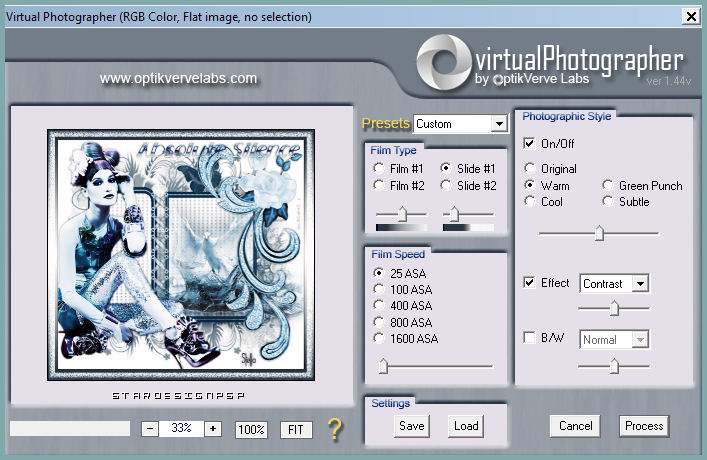Screen dimensions: 707x460
Task: Click the Save settings button
Action: point(412,426)
